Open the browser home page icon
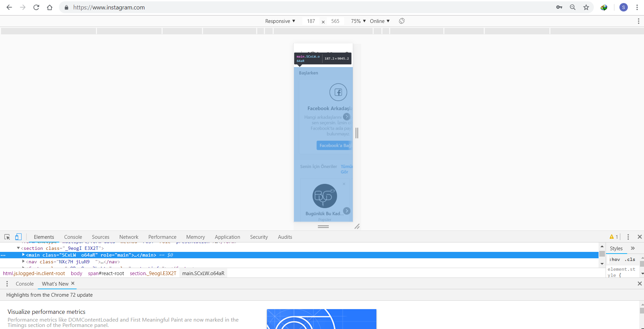 pyautogui.click(x=50, y=7)
